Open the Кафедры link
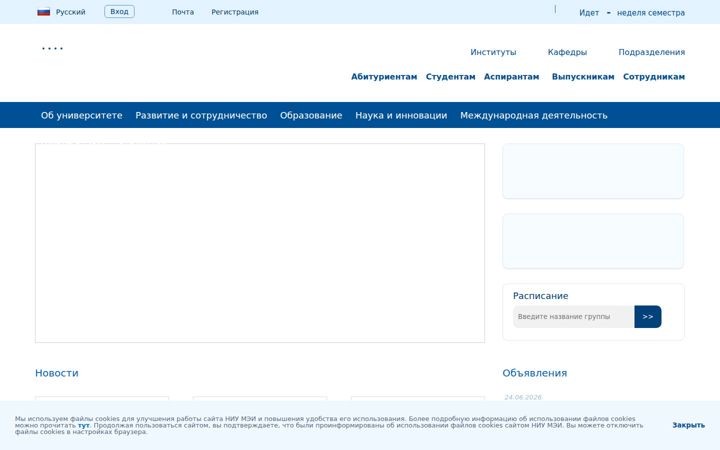This screenshot has width=720, height=450. (x=567, y=52)
